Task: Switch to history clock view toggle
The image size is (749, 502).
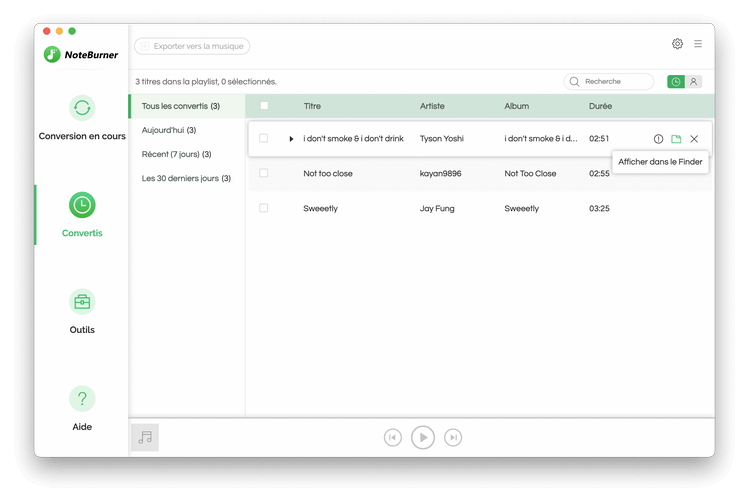Action: [x=676, y=82]
